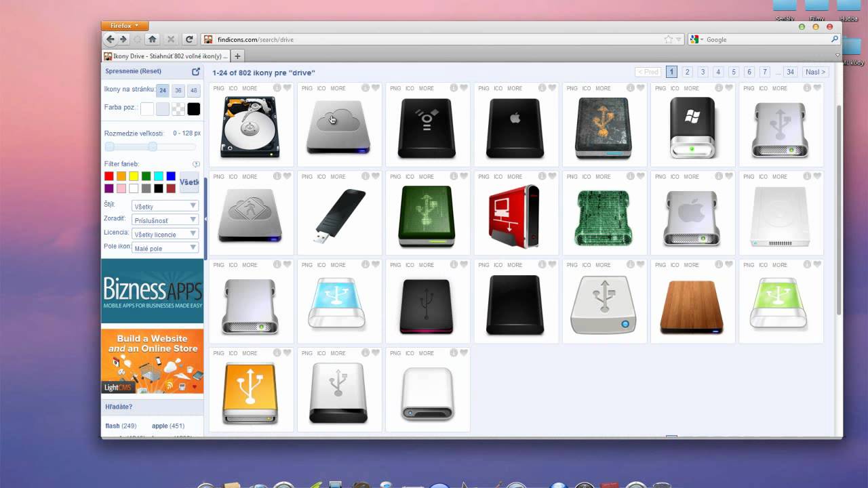Open the Zoradiť dropdown showing Príslušnosť
868x488 pixels.
(164, 220)
